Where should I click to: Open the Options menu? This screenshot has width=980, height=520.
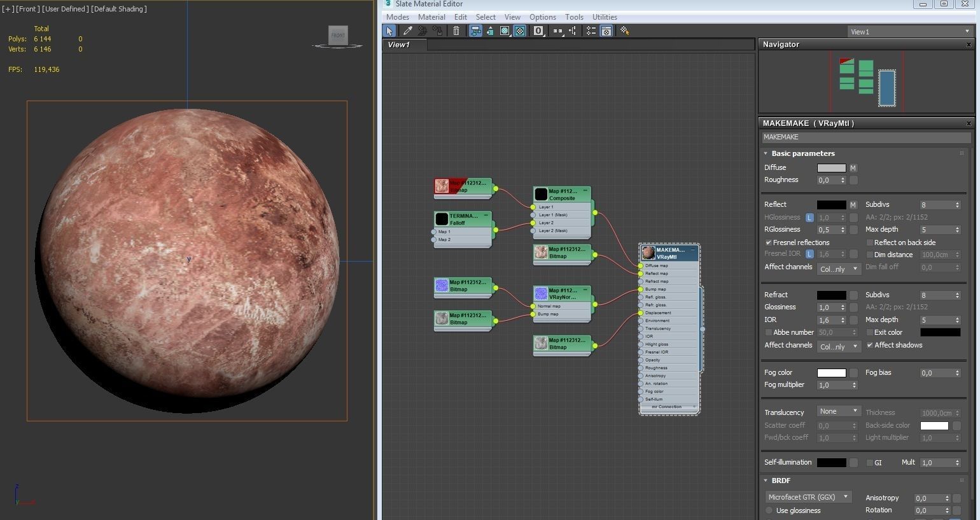(543, 17)
